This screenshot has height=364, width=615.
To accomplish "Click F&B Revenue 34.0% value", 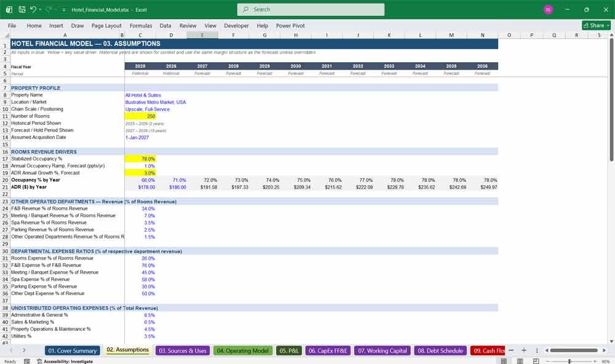I will pyautogui.click(x=140, y=208).
